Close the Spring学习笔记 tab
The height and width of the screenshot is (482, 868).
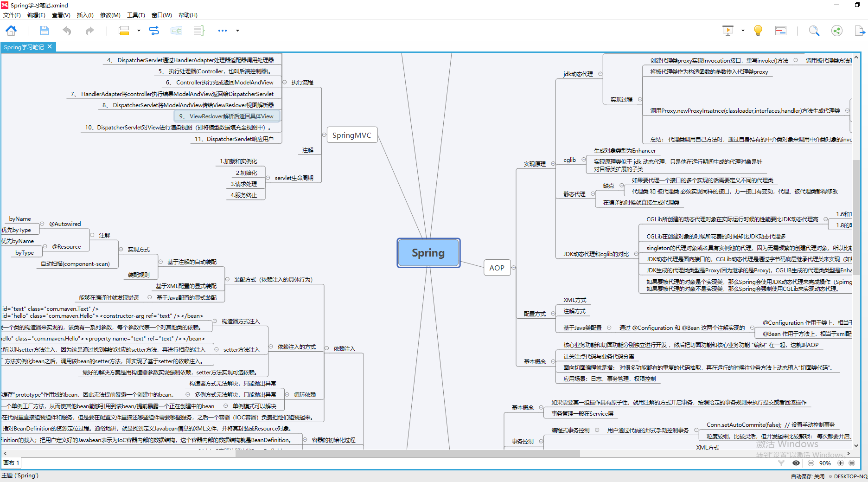[50, 47]
